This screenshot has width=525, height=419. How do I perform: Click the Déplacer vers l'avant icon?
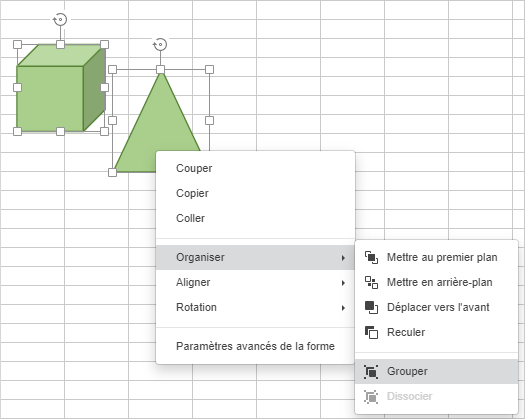click(x=371, y=307)
